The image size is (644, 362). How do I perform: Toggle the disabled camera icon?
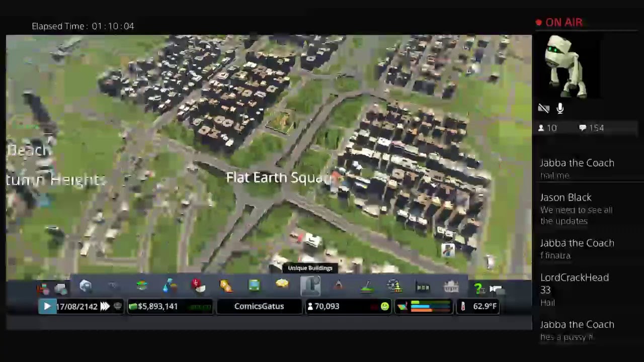point(543,109)
